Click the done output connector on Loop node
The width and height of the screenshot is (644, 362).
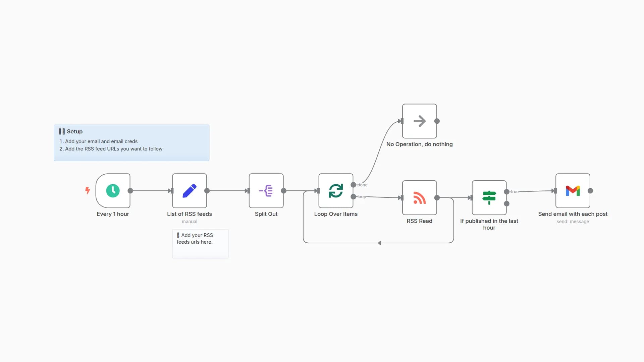tap(353, 185)
